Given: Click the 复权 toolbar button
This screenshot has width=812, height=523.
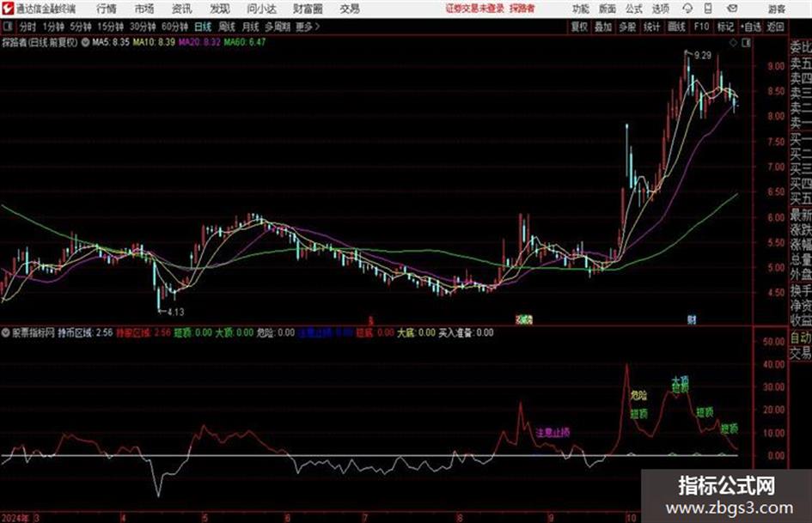Looking at the screenshot, I should pos(579,27).
